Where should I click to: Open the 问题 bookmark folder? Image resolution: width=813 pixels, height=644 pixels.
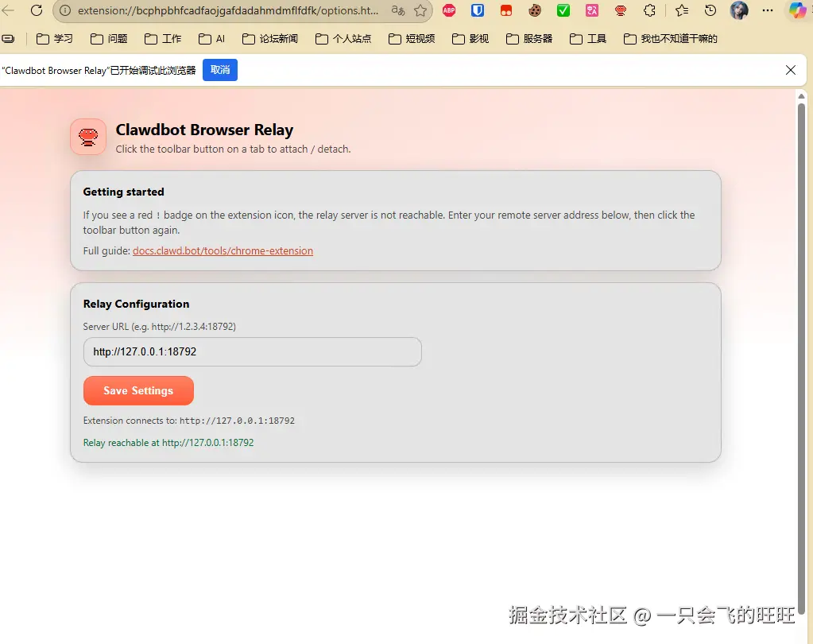pos(109,39)
